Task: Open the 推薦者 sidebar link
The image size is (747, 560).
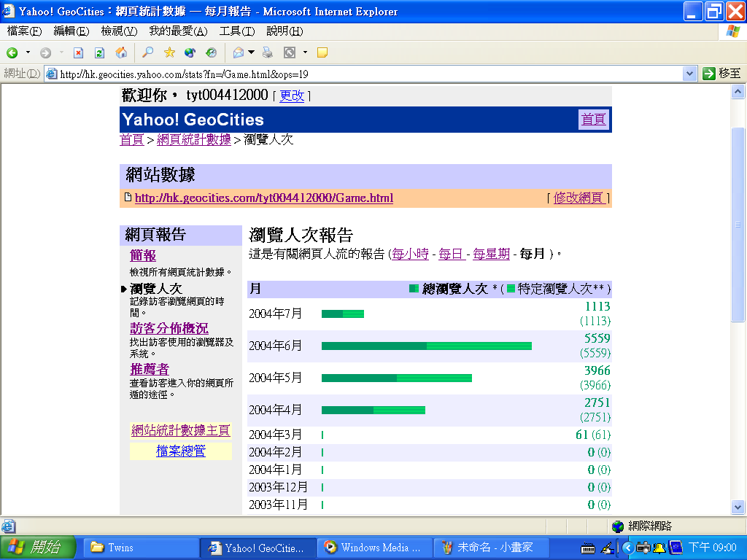Action: (150, 370)
